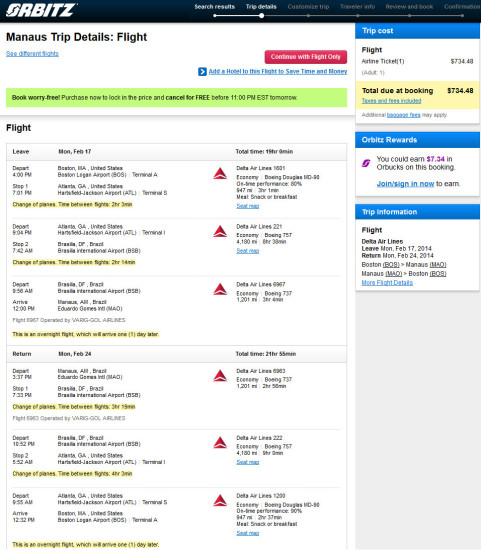Open the baggage fees link
Viewport: 481px width, 550px height.
coord(403,115)
